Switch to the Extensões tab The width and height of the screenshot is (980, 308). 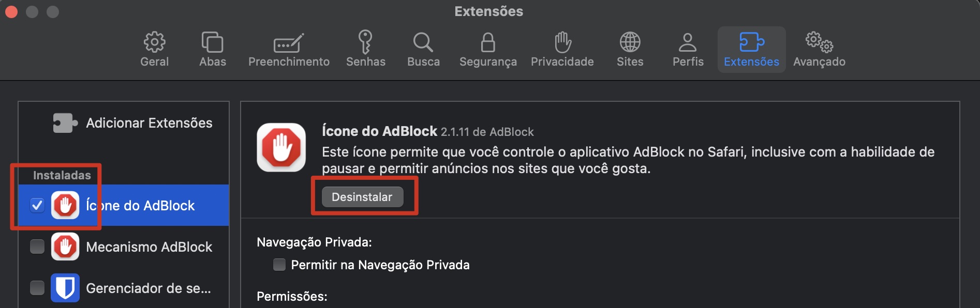751,48
